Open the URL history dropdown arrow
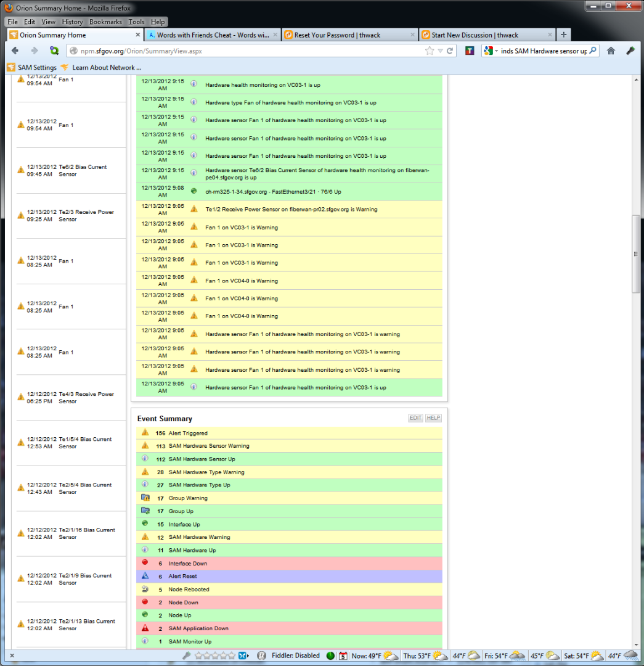Screen dimensions: 644x666 (440, 51)
